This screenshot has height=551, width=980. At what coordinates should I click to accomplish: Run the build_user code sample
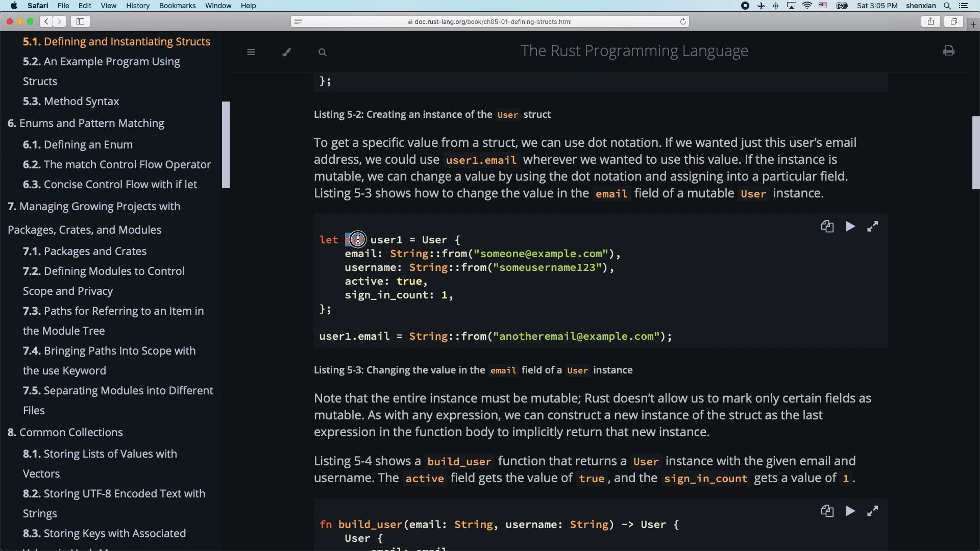[x=850, y=511]
